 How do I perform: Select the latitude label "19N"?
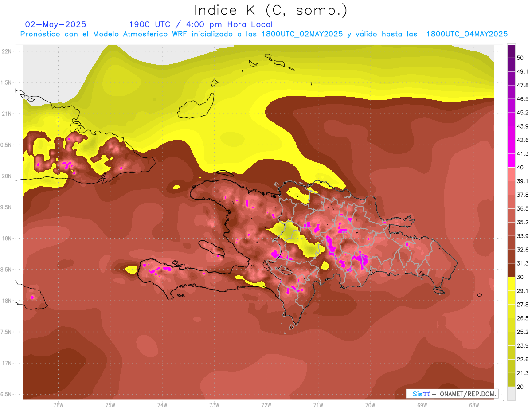tap(7, 239)
